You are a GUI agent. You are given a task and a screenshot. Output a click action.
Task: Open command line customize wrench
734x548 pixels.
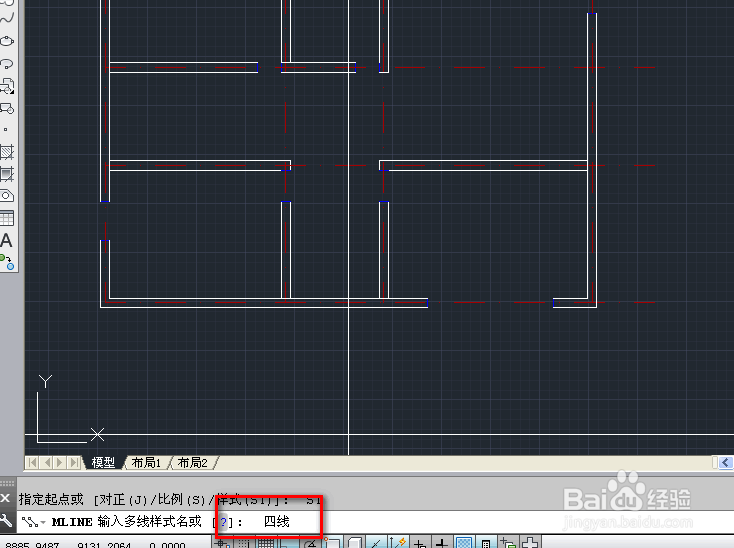tap(6, 520)
